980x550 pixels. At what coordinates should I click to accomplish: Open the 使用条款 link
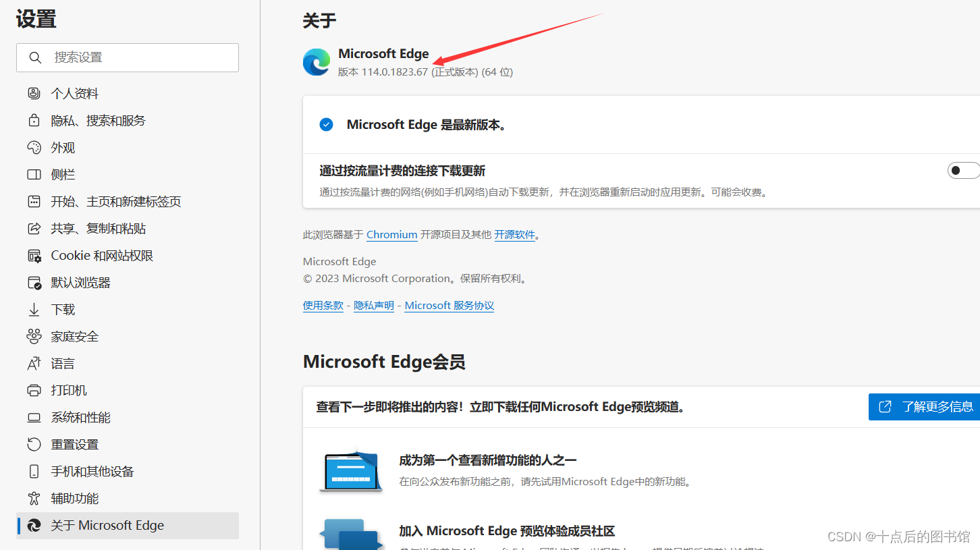coord(323,306)
